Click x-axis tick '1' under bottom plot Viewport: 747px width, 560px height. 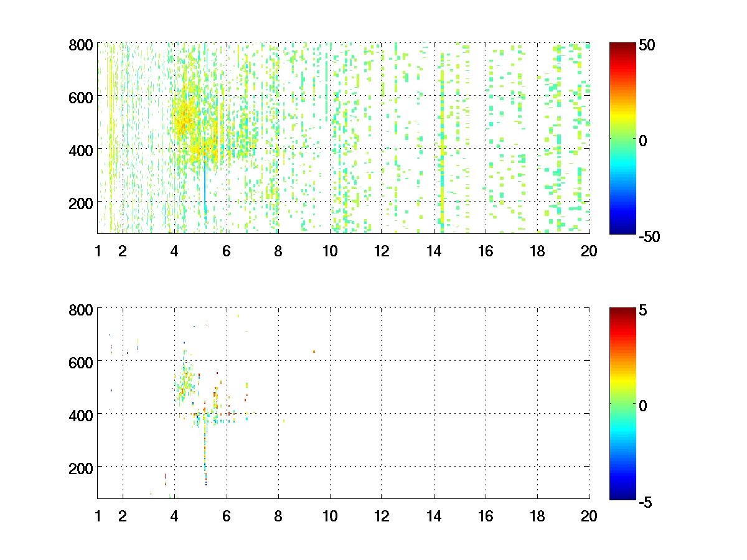click(98, 516)
